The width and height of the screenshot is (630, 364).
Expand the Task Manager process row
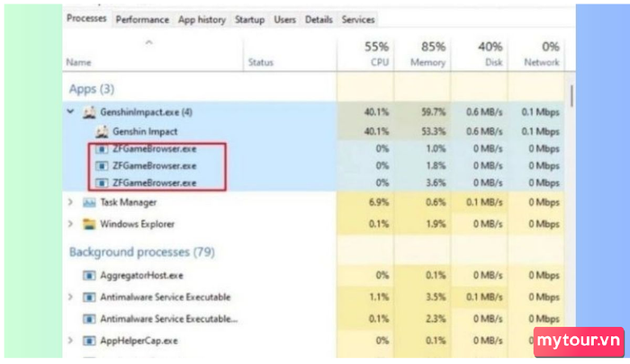coord(71,203)
